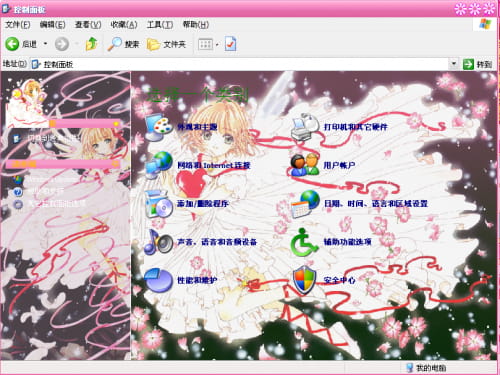
Task: Open the 编辑(E) menu
Action: 52,25
